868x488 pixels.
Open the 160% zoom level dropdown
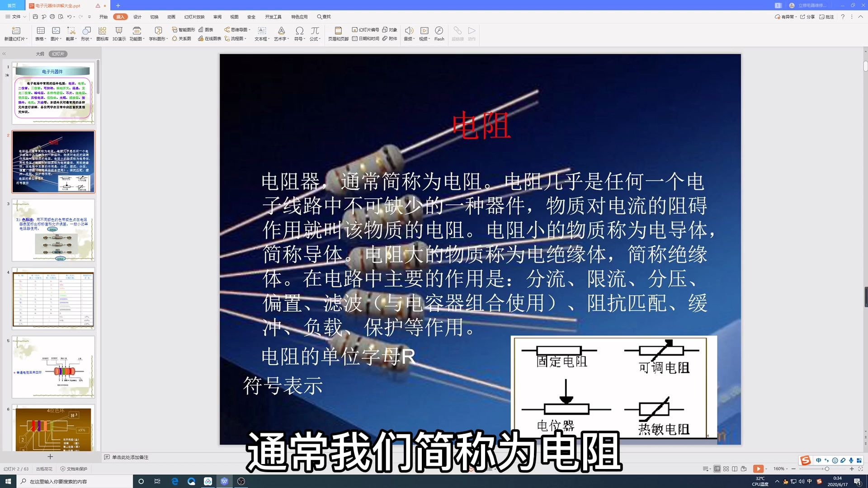[787, 469]
